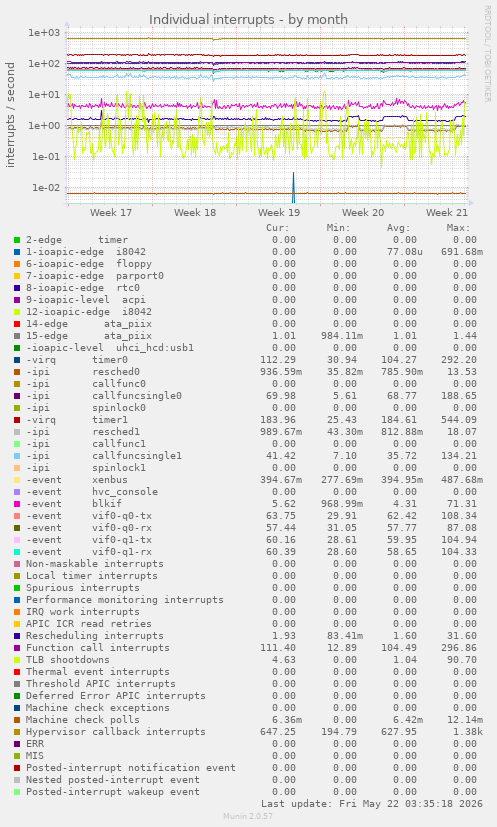The height and width of the screenshot is (827, 497).
Task: Click the graph title Individual interrupts - by month
Action: coord(248,20)
